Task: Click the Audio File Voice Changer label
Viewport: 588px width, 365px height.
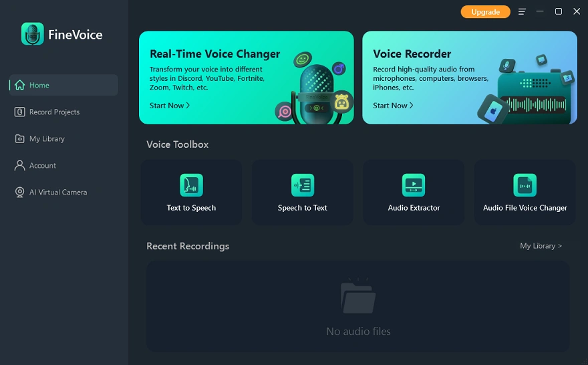Action: (525, 208)
